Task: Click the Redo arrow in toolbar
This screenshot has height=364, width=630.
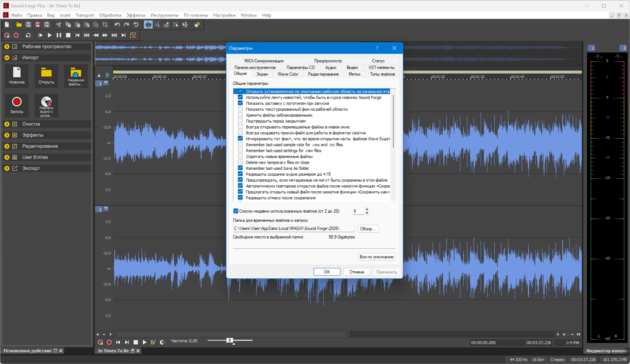Action: point(126,25)
